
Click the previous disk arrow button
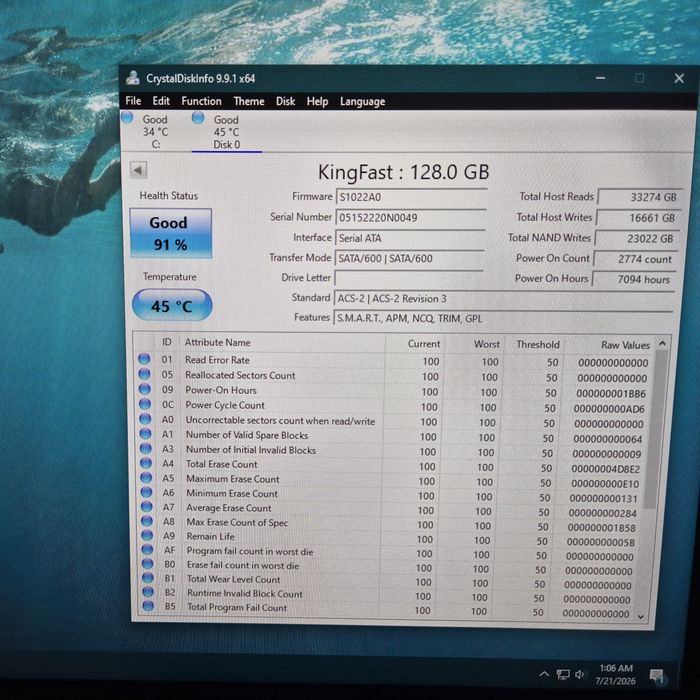point(138,170)
